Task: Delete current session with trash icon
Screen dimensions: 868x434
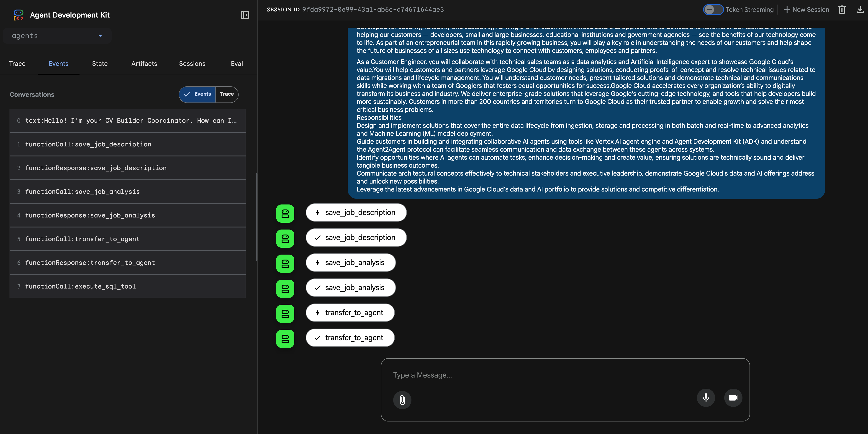Action: tap(842, 10)
